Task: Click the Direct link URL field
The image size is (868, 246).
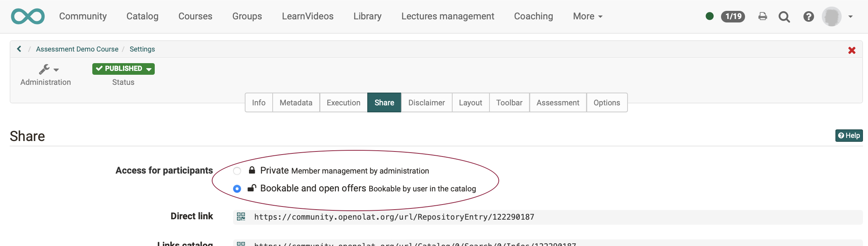Action: click(x=548, y=217)
